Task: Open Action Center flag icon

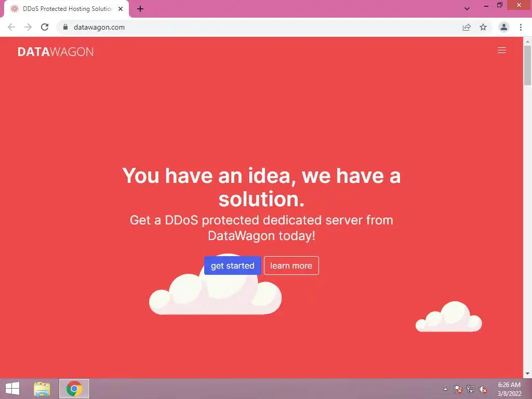Action: point(458,389)
